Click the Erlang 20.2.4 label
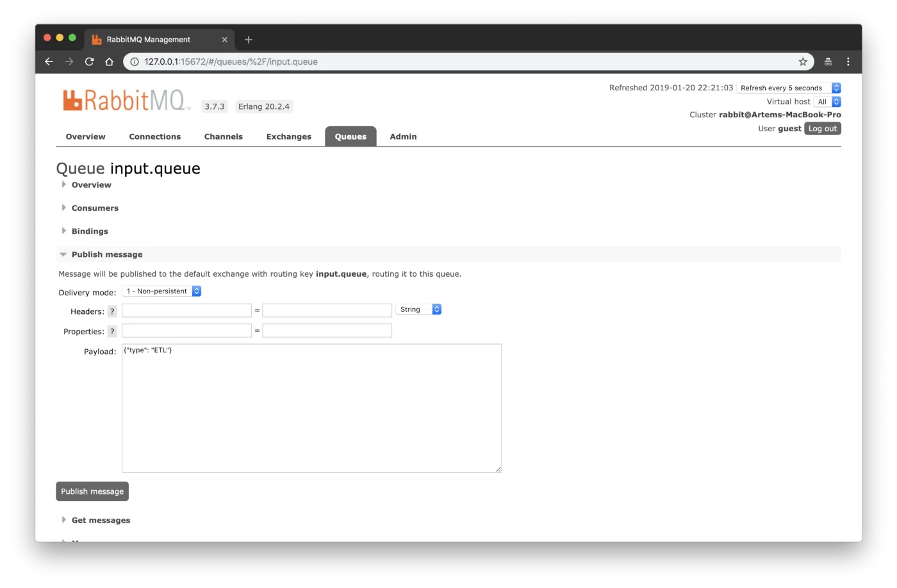Screen dimensions: 897x588 (264, 106)
